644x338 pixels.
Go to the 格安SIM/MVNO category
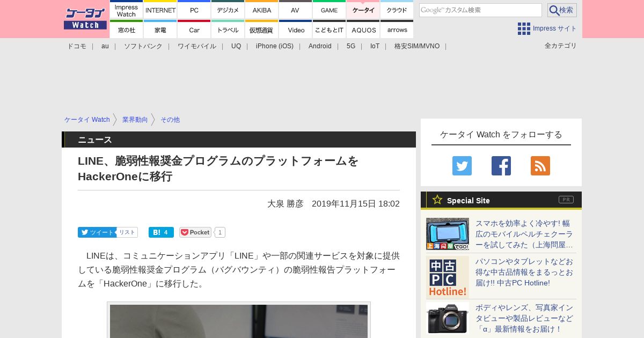[x=417, y=46]
